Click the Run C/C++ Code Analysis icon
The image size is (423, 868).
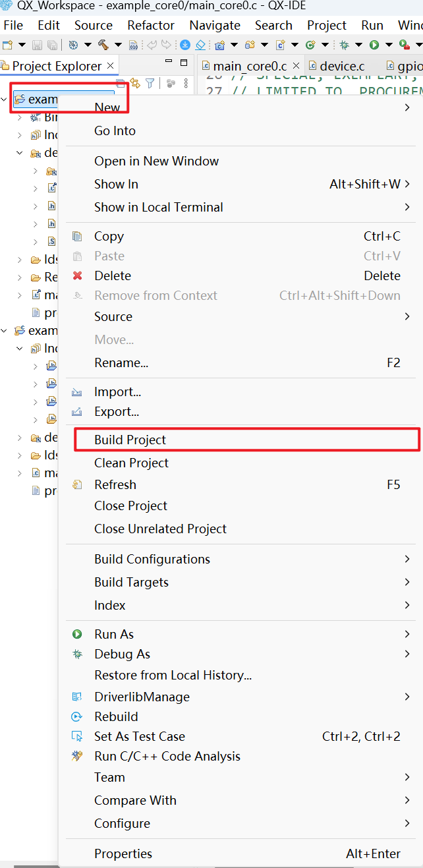click(x=78, y=756)
